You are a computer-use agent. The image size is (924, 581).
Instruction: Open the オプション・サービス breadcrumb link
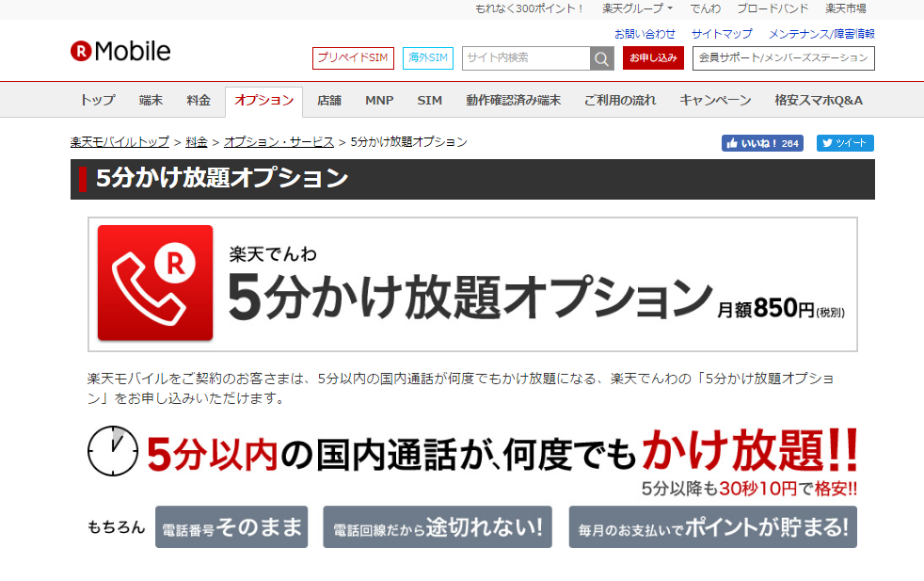(279, 142)
